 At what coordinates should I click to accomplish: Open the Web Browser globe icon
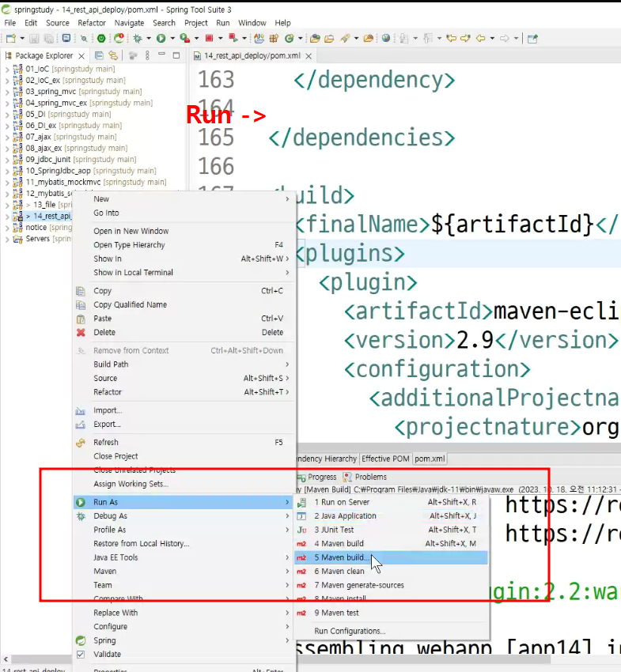(x=386, y=38)
